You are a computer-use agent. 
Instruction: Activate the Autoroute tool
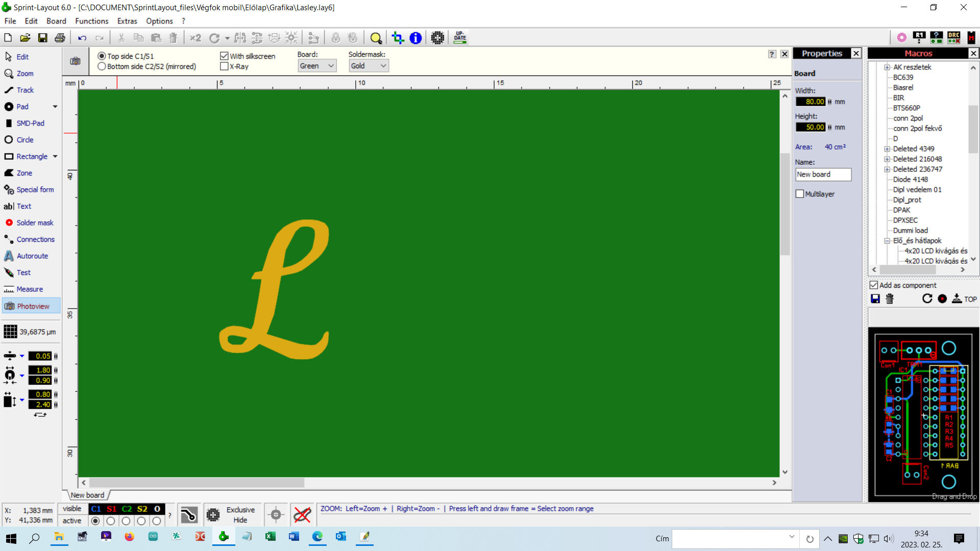(32, 256)
